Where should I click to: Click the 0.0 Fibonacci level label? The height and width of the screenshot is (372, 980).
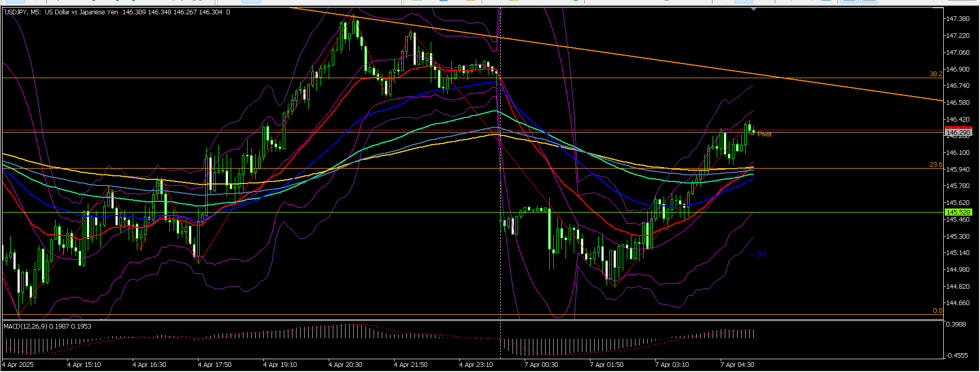pos(937,311)
